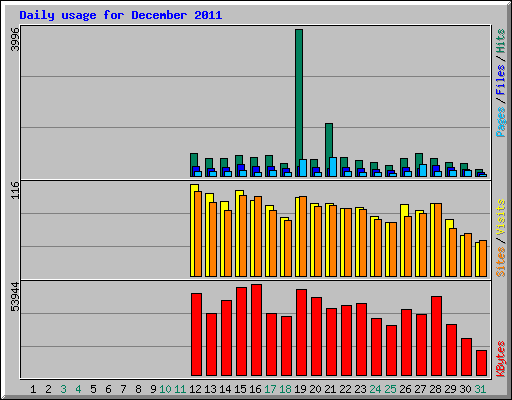The width and height of the screenshot is (512, 400).
Task: Click green weekend day label 17
Action: [270, 389]
